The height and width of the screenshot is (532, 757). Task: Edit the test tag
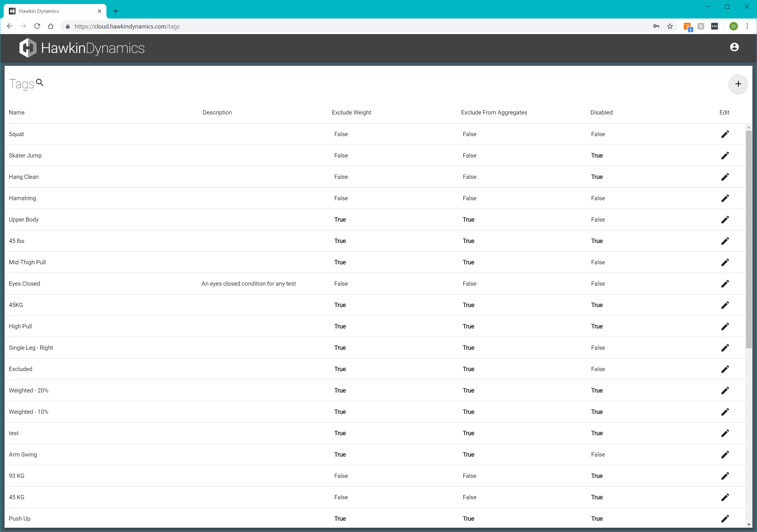pyautogui.click(x=725, y=433)
